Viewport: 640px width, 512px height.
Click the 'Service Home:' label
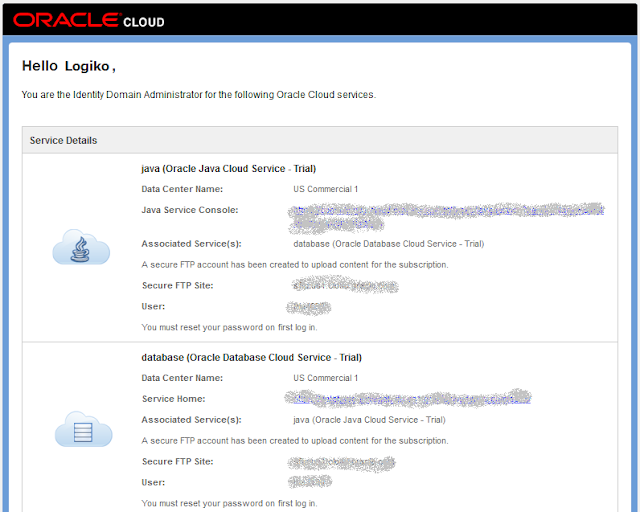173,399
